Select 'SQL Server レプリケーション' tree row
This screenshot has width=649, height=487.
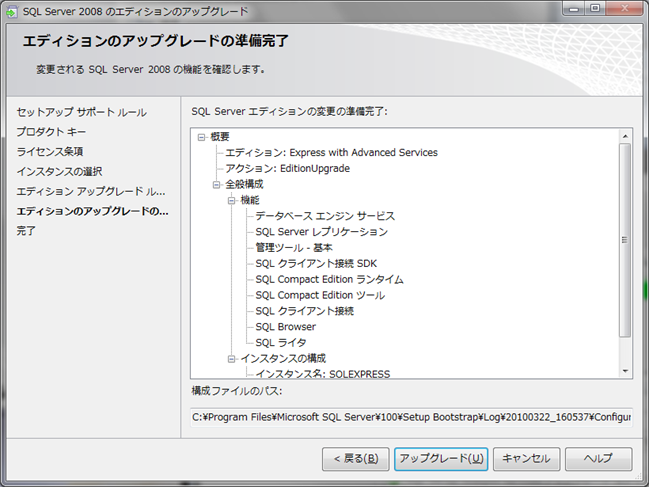(322, 232)
